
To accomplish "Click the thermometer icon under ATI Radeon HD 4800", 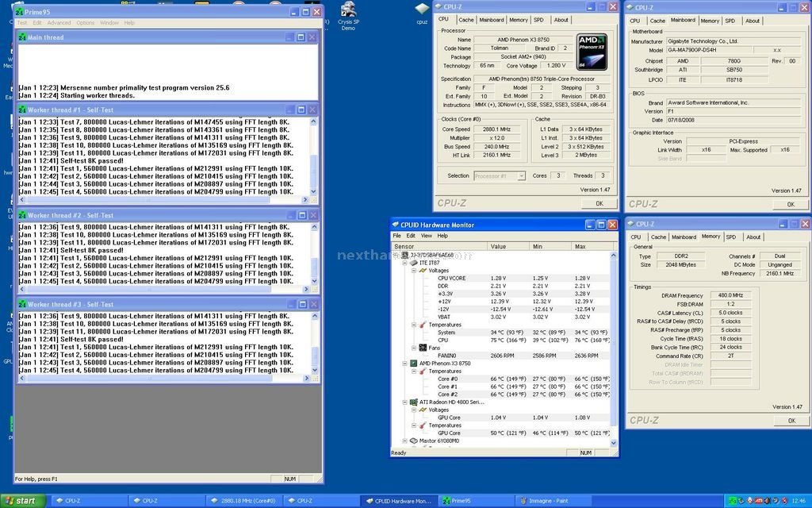I will click(423, 425).
